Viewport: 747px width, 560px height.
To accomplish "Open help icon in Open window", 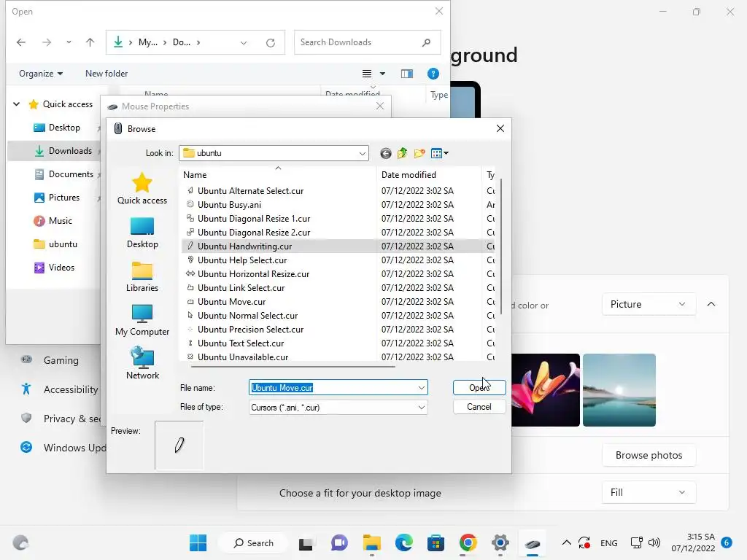I will pos(433,74).
